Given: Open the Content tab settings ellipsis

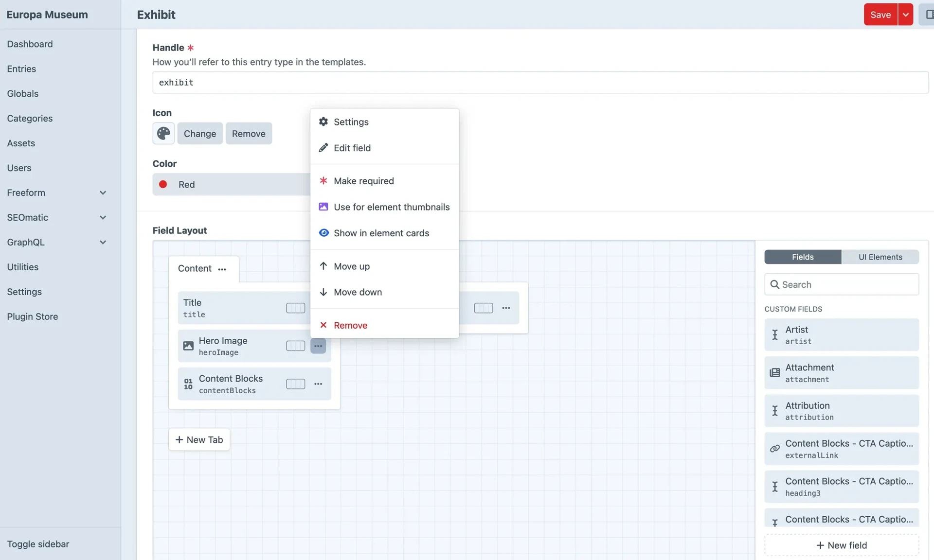Looking at the screenshot, I should (222, 269).
